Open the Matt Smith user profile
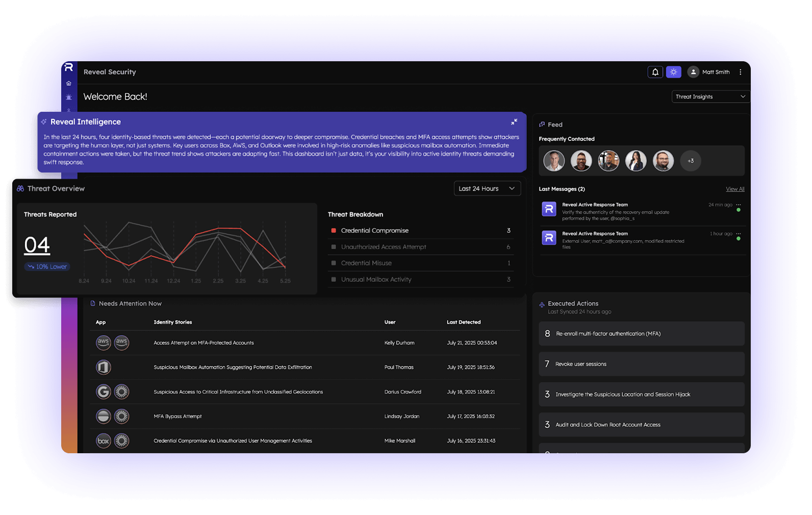The image size is (812, 515). tap(708, 72)
